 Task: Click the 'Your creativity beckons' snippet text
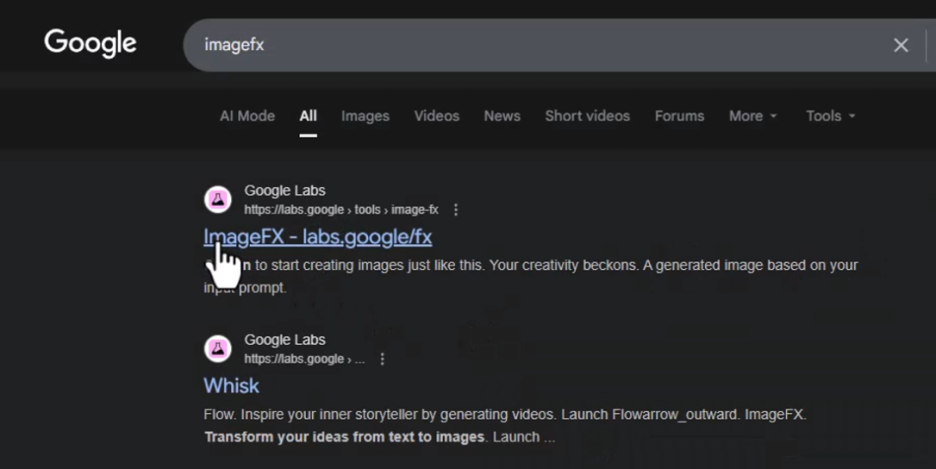[564, 265]
